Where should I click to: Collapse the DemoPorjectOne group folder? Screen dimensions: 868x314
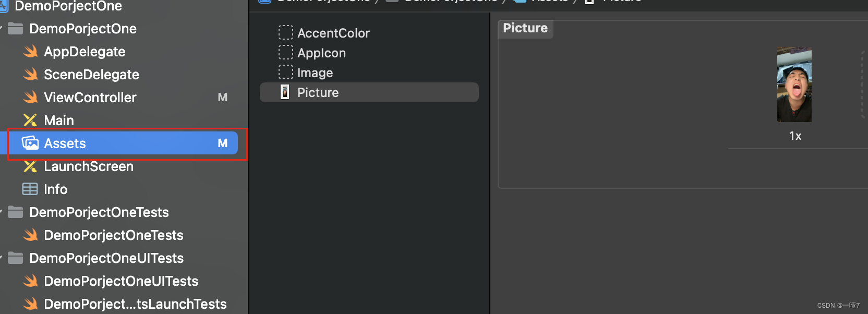(x=2, y=29)
